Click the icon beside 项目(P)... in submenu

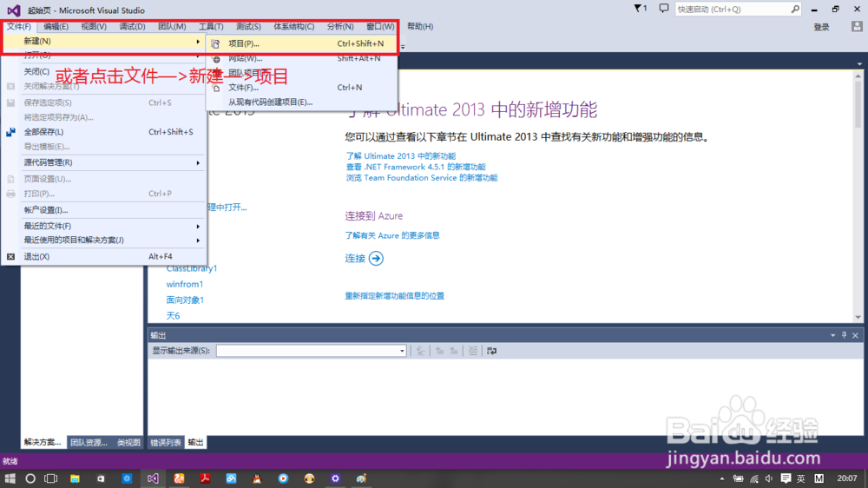click(215, 43)
